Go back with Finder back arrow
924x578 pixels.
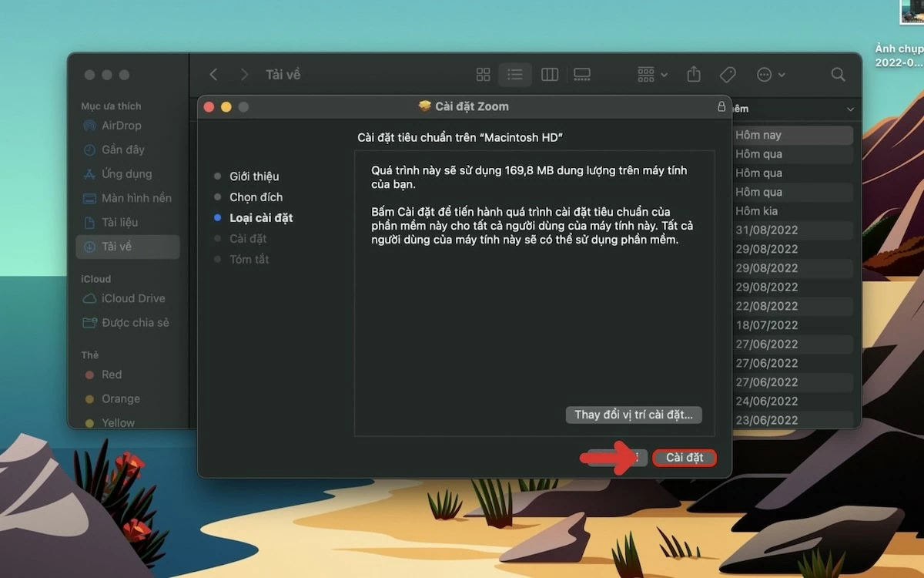(x=214, y=75)
